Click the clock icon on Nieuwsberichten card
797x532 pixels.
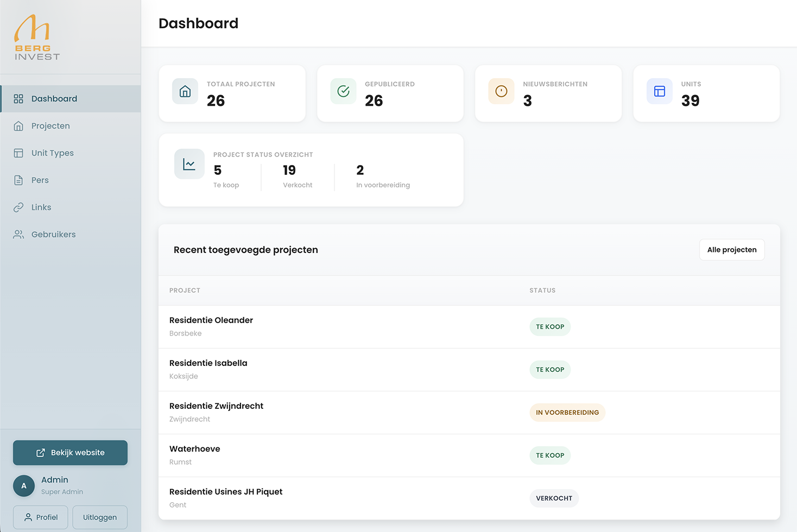pos(501,91)
